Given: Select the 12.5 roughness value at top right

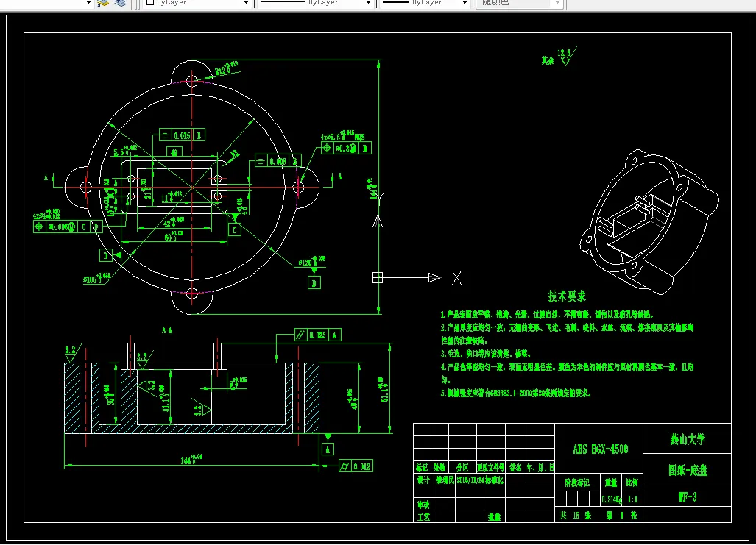Looking at the screenshot, I should [x=564, y=52].
